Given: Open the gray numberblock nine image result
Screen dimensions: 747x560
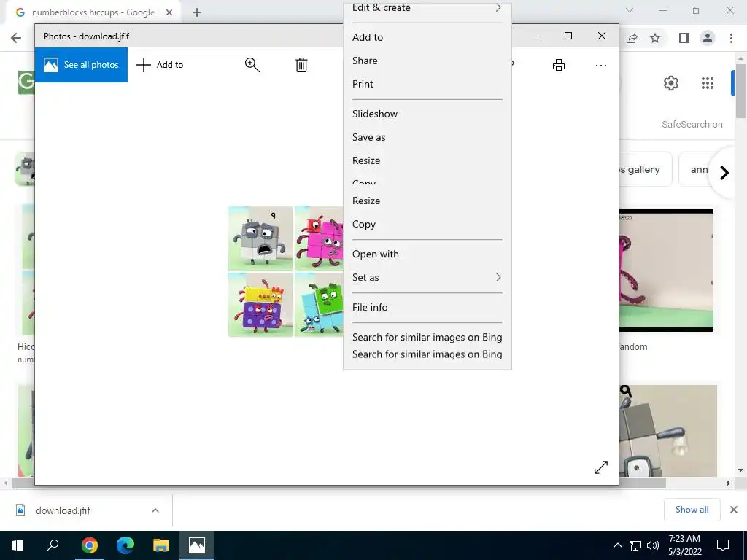Looking at the screenshot, I should (668, 431).
